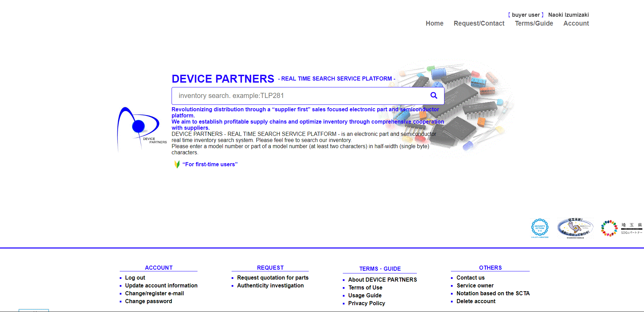Open Authenticity investigation link

pos(270,285)
